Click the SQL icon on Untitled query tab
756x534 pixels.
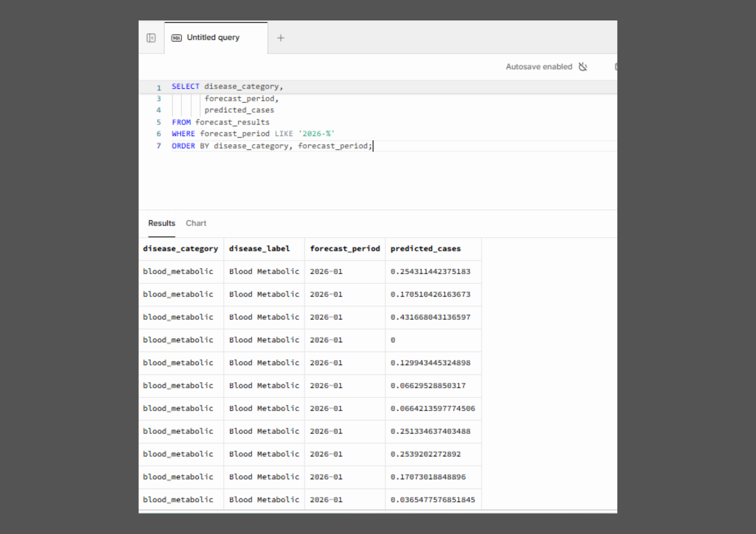(176, 38)
